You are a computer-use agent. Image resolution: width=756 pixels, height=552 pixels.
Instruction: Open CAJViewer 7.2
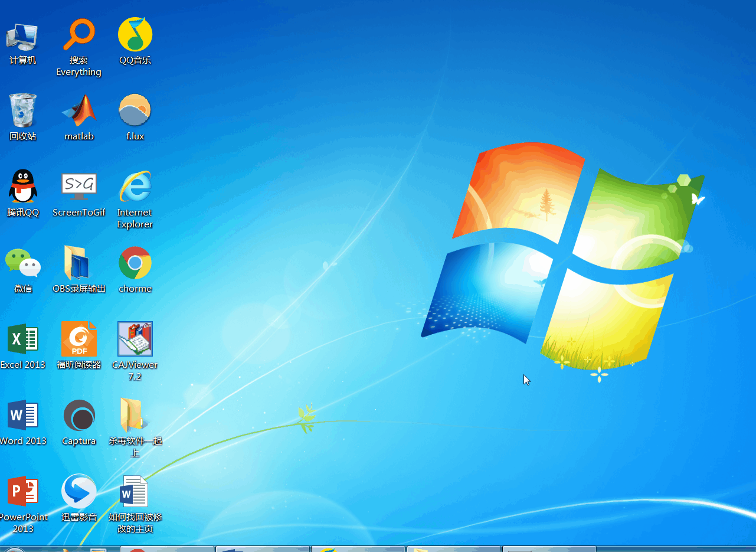tap(135, 338)
